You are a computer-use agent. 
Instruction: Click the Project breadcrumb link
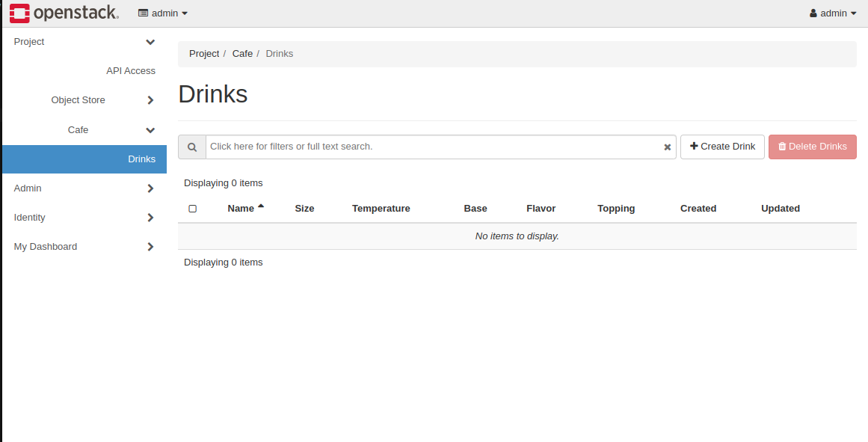pos(204,54)
